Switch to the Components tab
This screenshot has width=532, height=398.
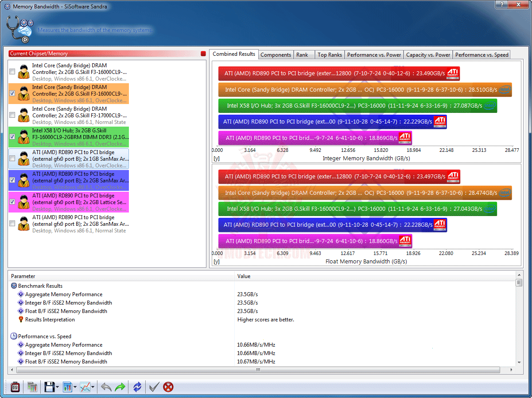tap(276, 55)
